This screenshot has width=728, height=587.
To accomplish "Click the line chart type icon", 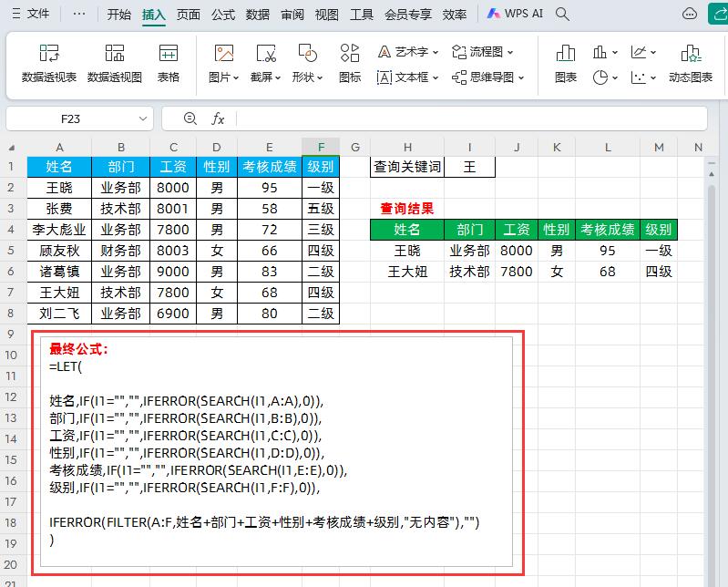I will 639,52.
